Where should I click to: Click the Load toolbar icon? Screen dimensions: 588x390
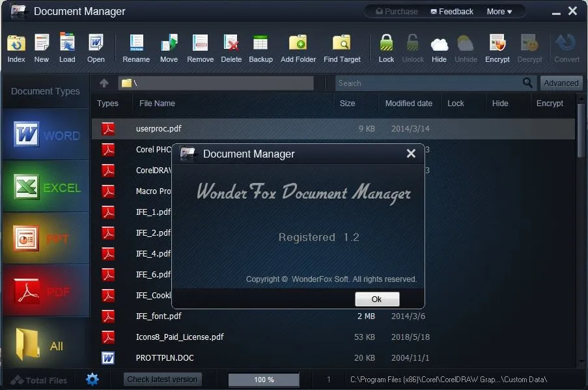coord(67,48)
